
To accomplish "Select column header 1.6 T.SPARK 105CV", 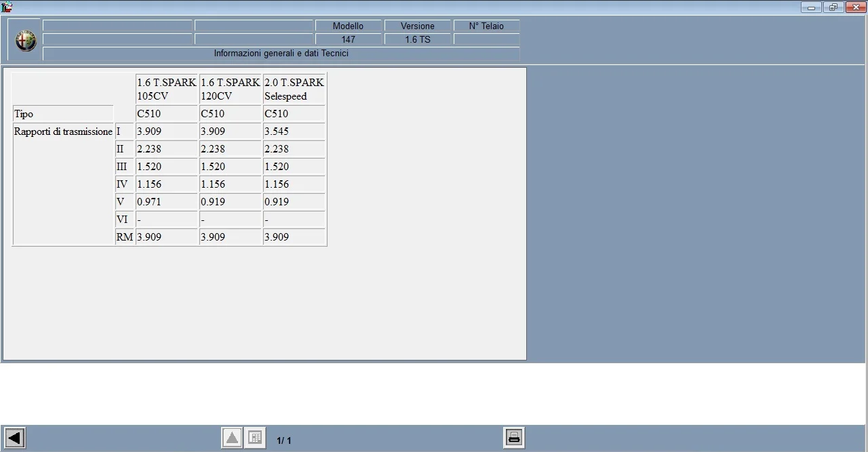I will point(167,89).
